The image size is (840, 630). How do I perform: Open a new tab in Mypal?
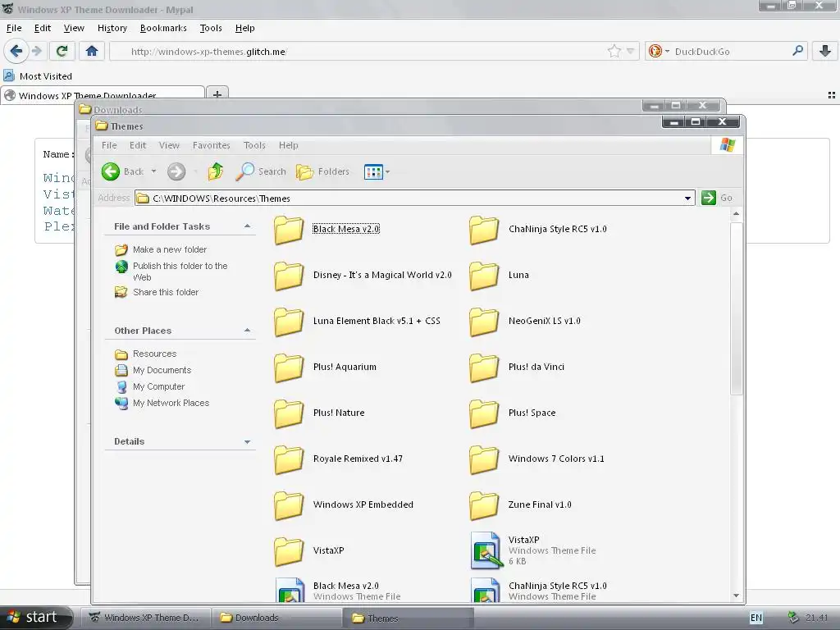point(217,95)
